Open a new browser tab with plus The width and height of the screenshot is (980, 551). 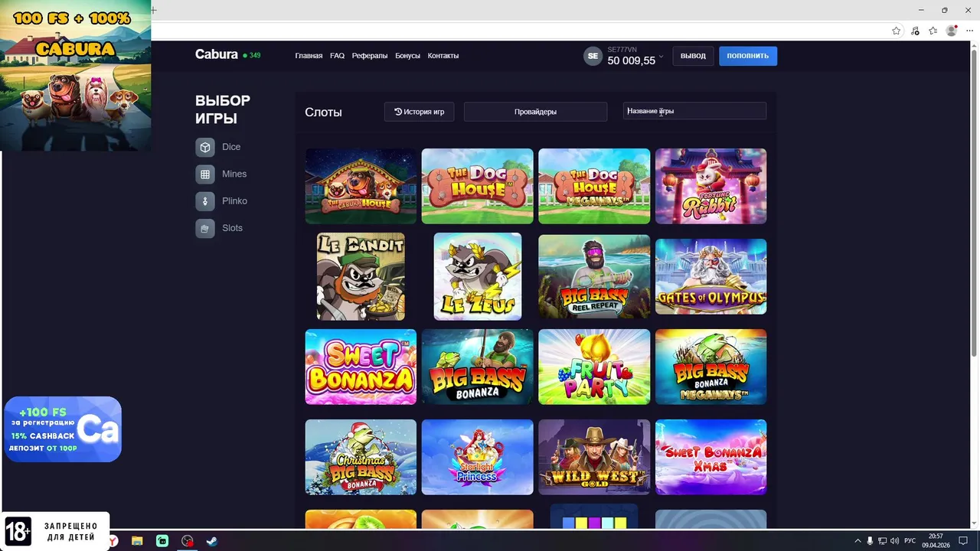point(154,10)
